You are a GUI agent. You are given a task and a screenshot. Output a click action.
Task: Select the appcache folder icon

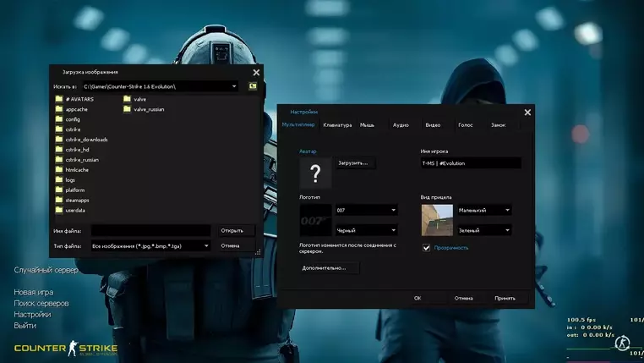(59, 109)
